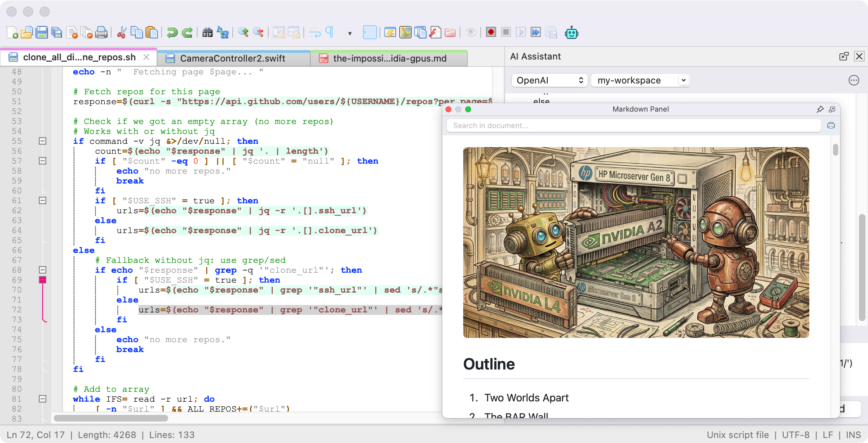Collapse the code fold at line 55

click(x=42, y=141)
